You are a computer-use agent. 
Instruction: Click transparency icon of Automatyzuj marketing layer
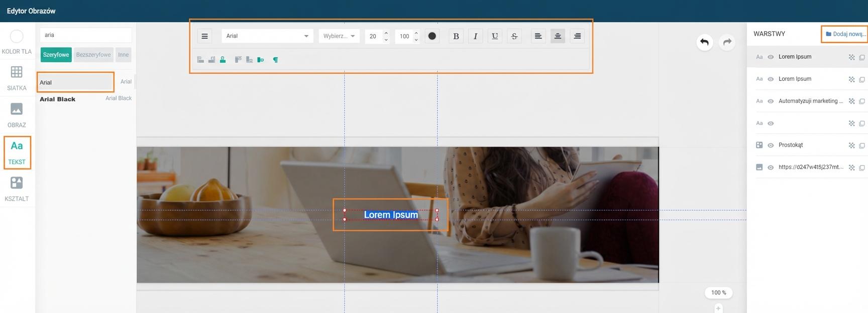[851, 101]
